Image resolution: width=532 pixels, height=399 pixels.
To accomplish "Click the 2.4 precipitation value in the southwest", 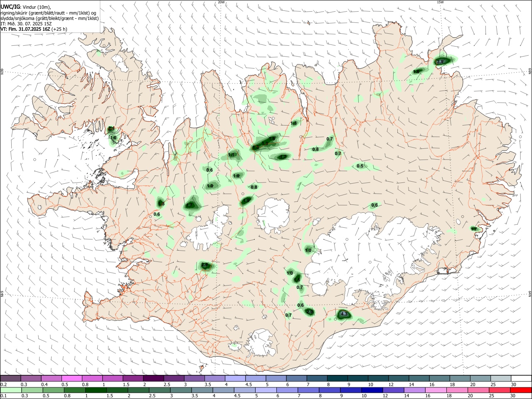I will [x=204, y=265].
